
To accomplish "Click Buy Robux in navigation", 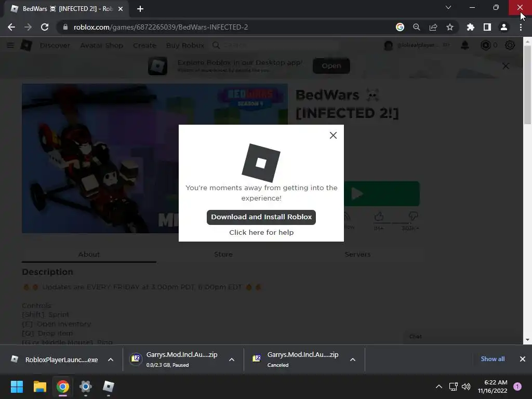I will click(x=185, y=45).
